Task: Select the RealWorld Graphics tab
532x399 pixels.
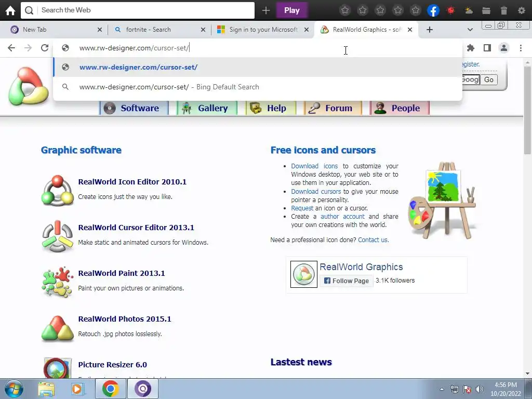Action: point(366,30)
